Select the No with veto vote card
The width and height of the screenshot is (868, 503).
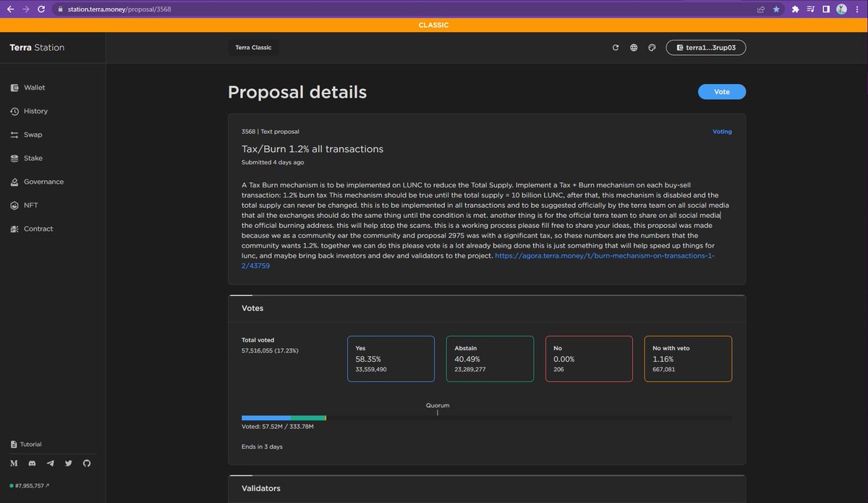[688, 358]
